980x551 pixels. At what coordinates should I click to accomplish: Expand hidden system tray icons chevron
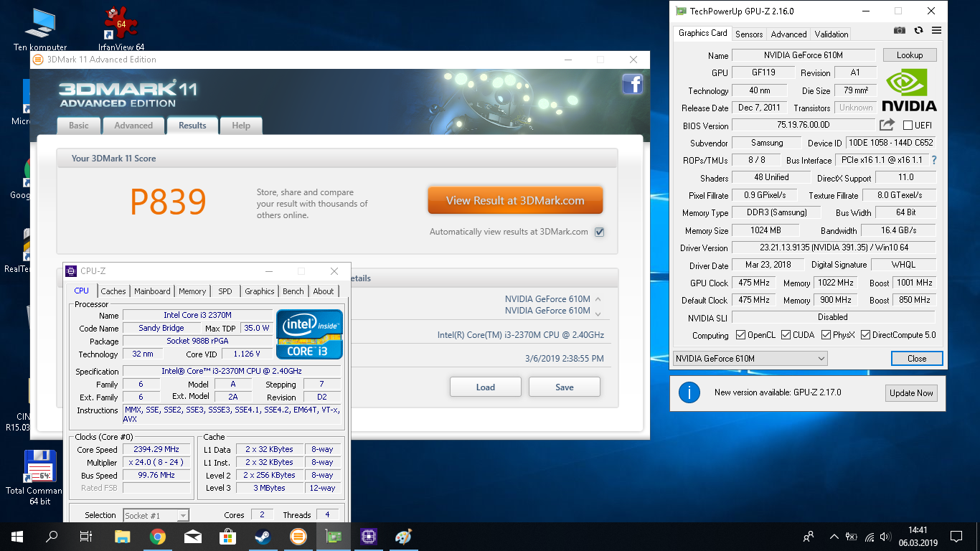(834, 537)
